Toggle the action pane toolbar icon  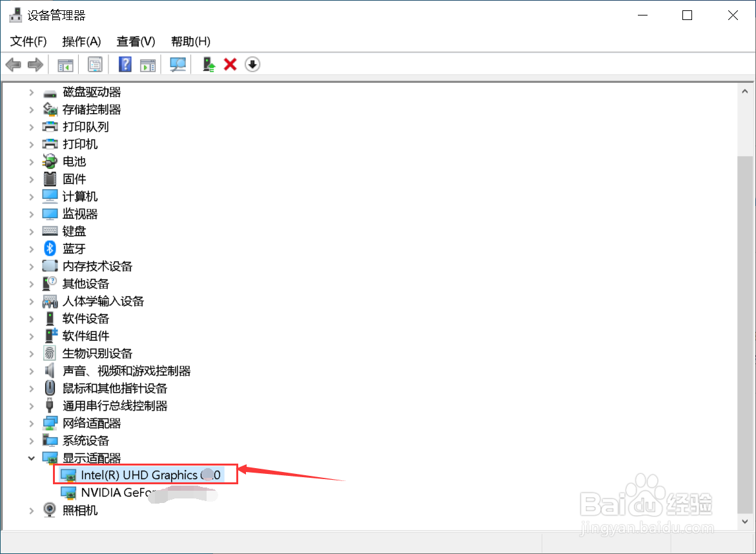point(148,65)
